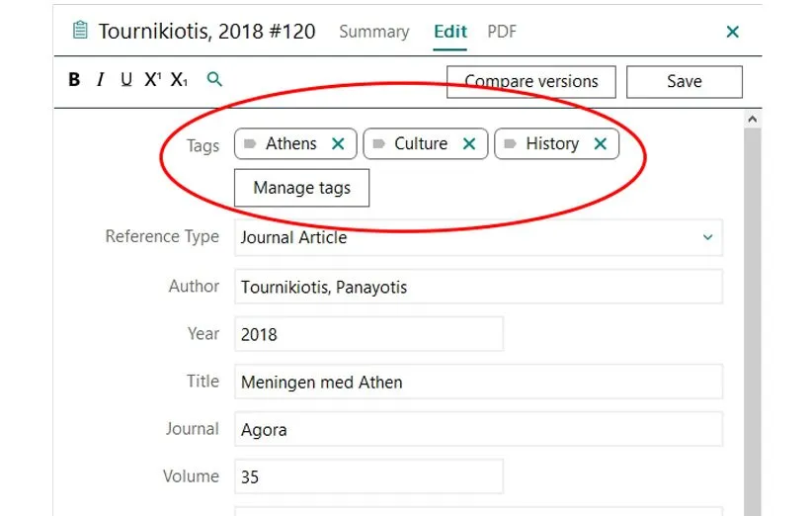Image resolution: width=812 pixels, height=516 pixels.
Task: Toggle underline text formatting
Action: (125, 81)
